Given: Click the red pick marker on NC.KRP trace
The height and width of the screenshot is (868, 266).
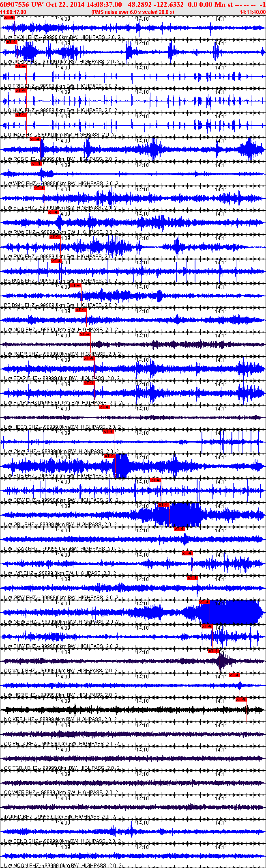Looking at the screenshot, I should pyautogui.click(x=241, y=700).
